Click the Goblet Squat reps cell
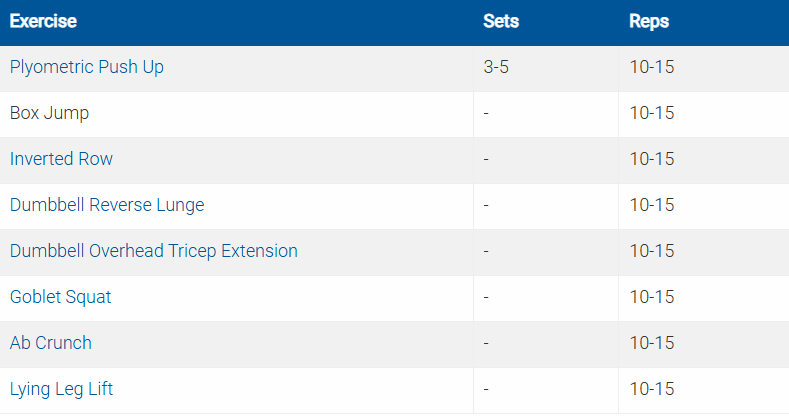This screenshot has width=789, height=416. [x=652, y=297]
